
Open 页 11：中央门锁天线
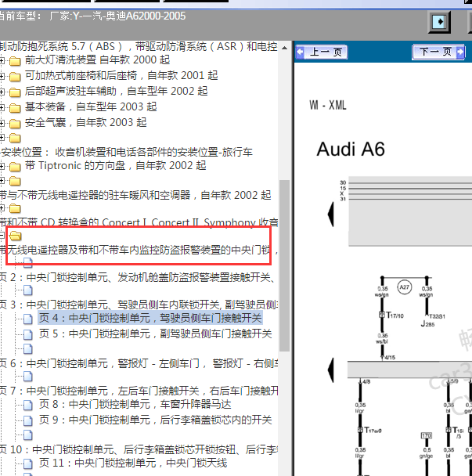click(x=133, y=463)
